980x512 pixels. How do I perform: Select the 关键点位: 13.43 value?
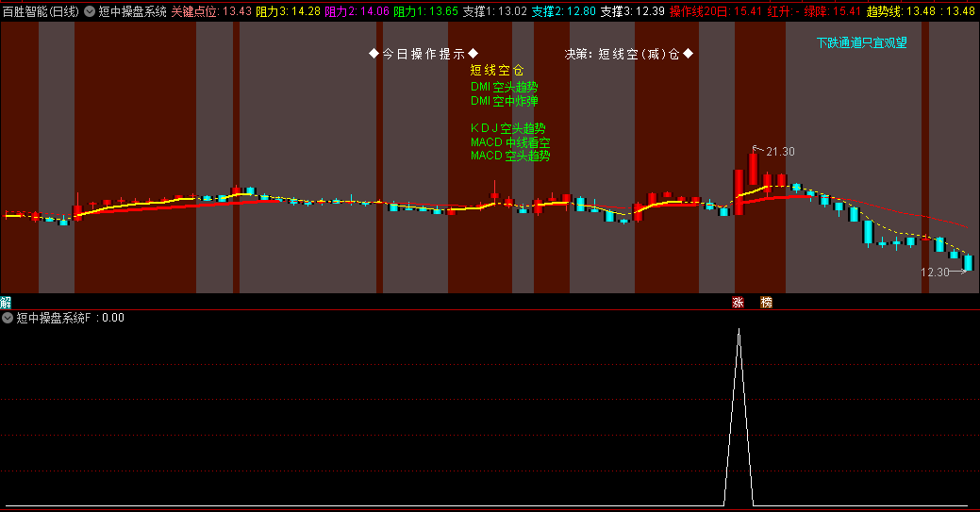click(x=211, y=11)
